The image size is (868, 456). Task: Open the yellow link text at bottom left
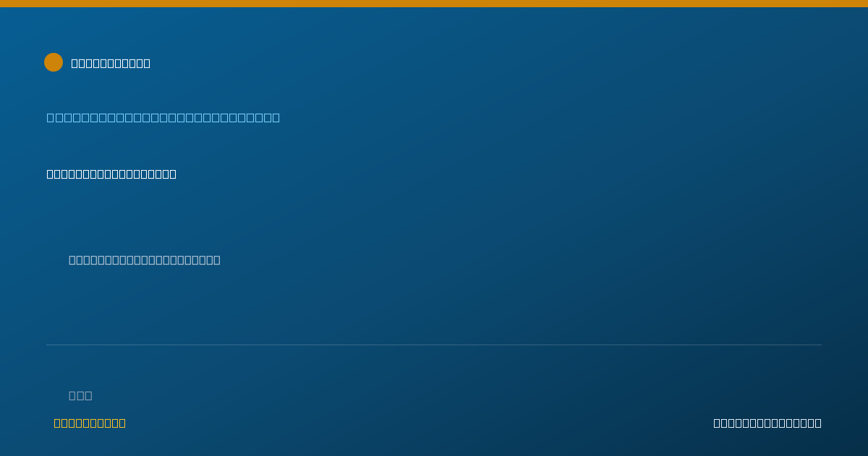pos(90,423)
